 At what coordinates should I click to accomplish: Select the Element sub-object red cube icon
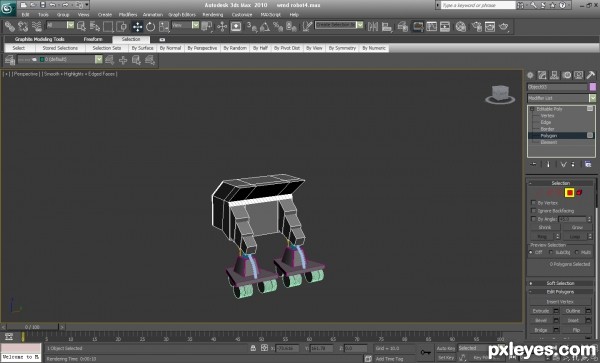click(x=579, y=193)
